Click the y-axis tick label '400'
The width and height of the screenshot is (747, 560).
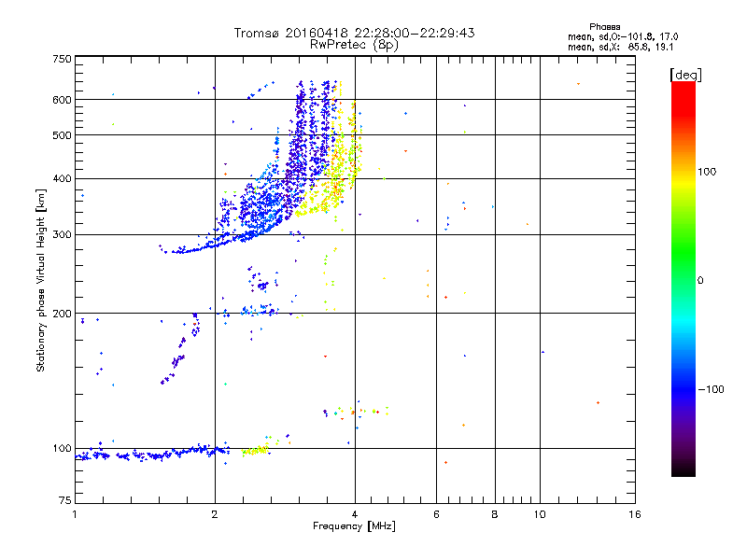click(62, 179)
